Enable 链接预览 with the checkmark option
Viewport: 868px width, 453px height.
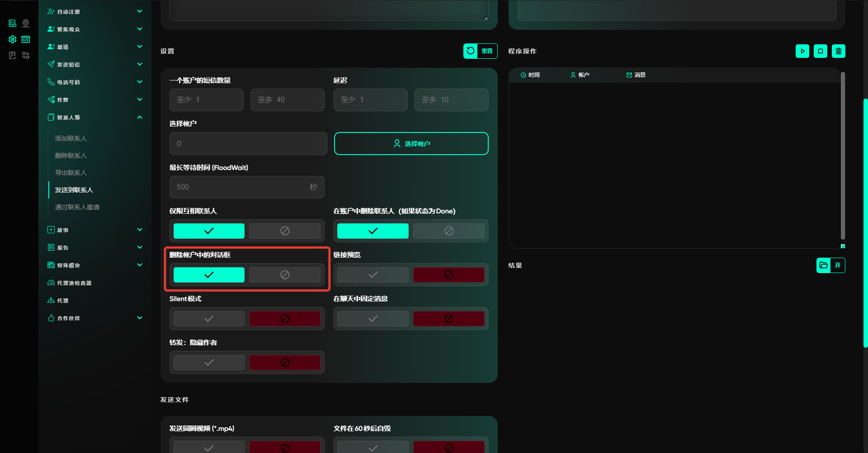point(373,275)
